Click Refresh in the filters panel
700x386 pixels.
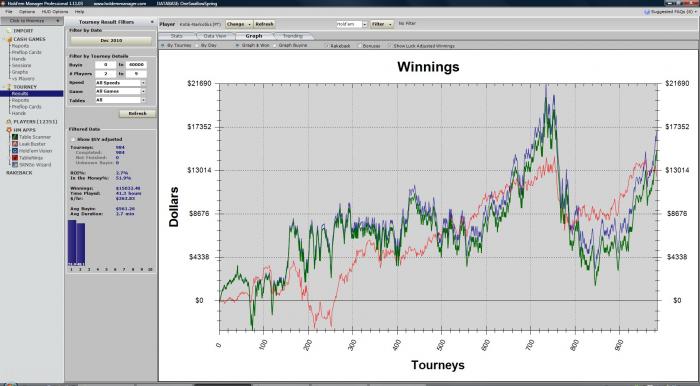[x=138, y=114]
